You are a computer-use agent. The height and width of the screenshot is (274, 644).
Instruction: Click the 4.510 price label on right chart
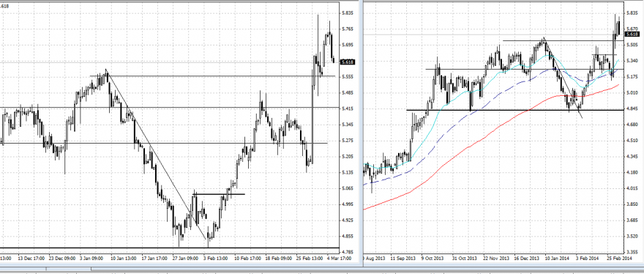point(632,141)
